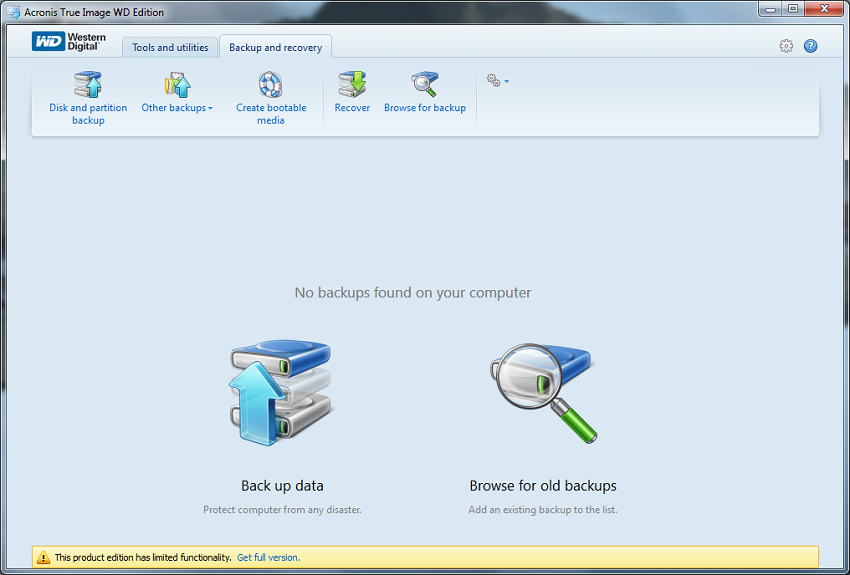
Task: Click the Disk and partition backup label
Action: [88, 114]
